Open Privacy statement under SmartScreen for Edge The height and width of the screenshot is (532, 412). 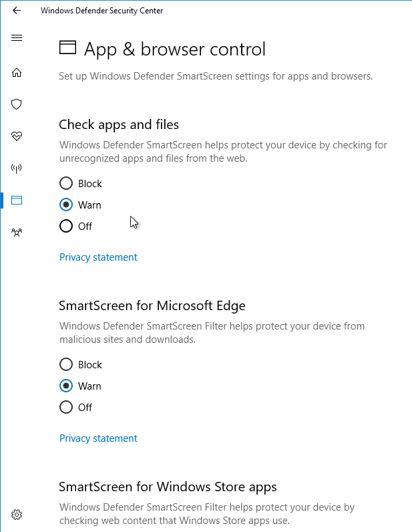tap(98, 438)
